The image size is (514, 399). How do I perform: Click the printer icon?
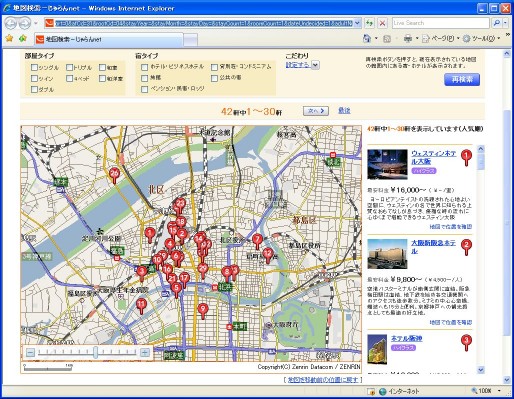click(x=408, y=39)
